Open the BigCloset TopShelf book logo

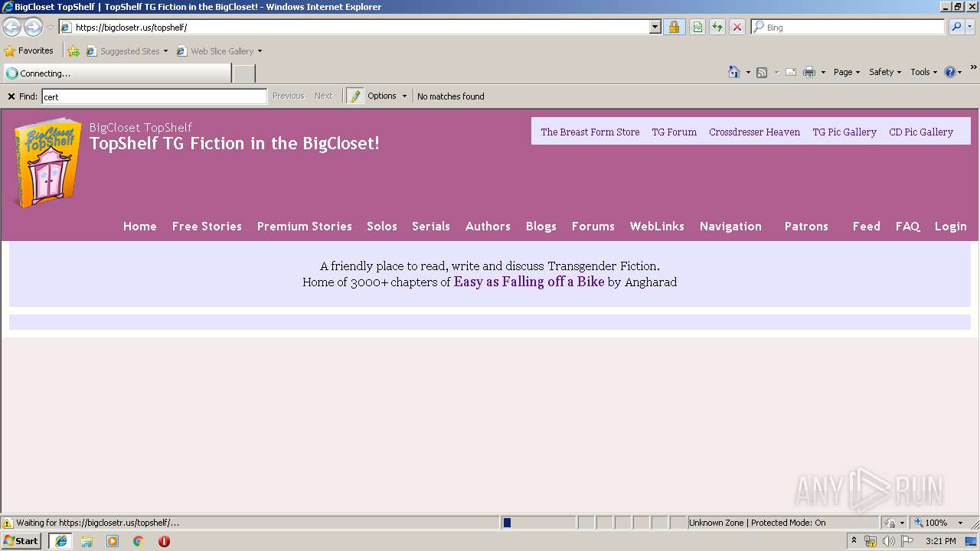(47, 163)
